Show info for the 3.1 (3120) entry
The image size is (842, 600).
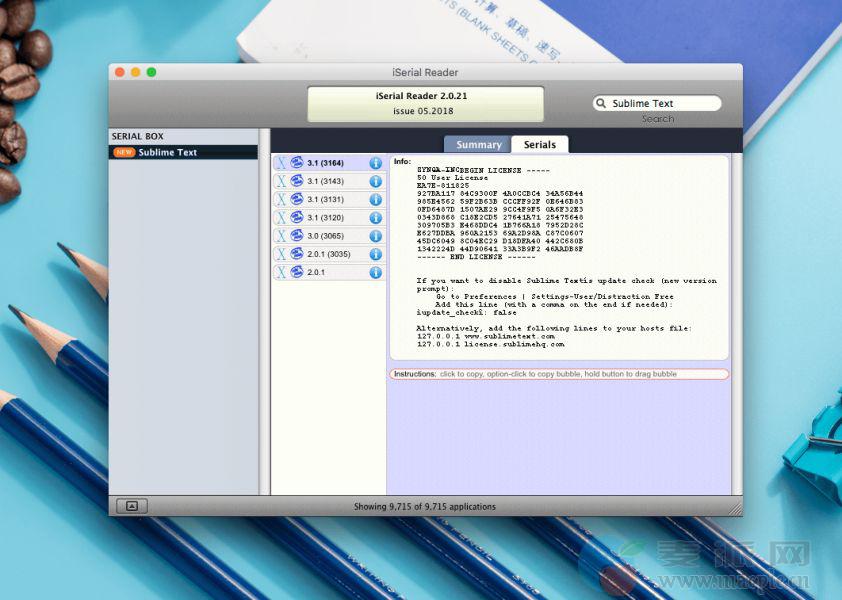pos(376,217)
